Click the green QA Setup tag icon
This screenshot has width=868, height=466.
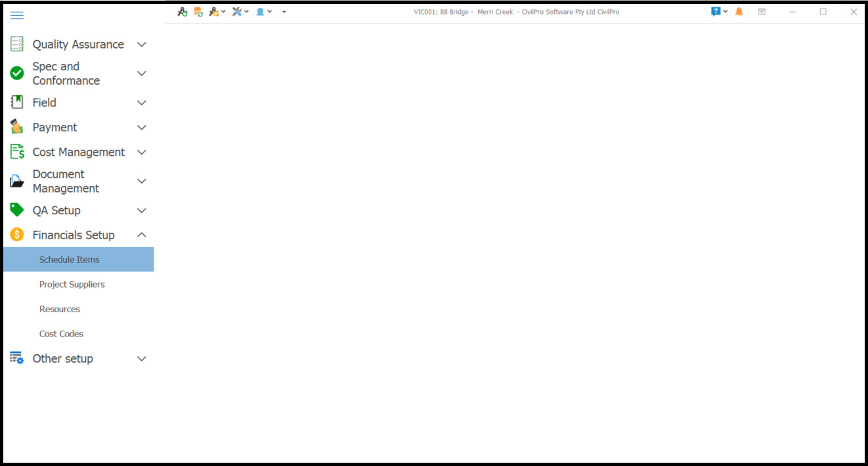17,210
